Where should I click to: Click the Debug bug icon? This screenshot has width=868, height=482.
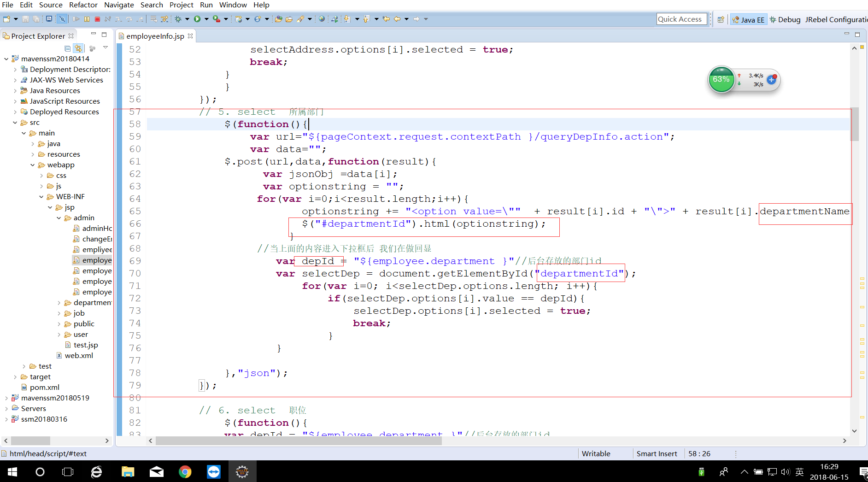[178, 19]
